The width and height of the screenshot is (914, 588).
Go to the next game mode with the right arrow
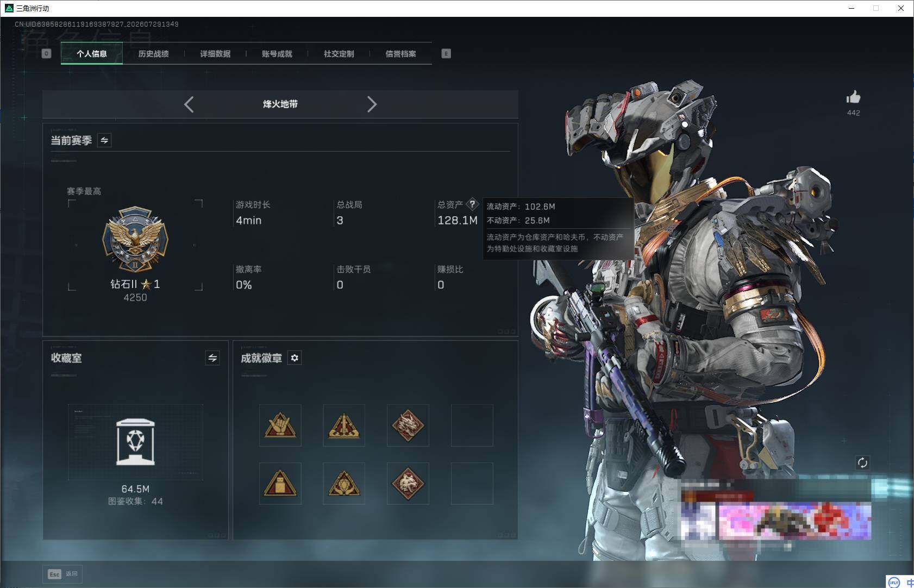pos(372,104)
